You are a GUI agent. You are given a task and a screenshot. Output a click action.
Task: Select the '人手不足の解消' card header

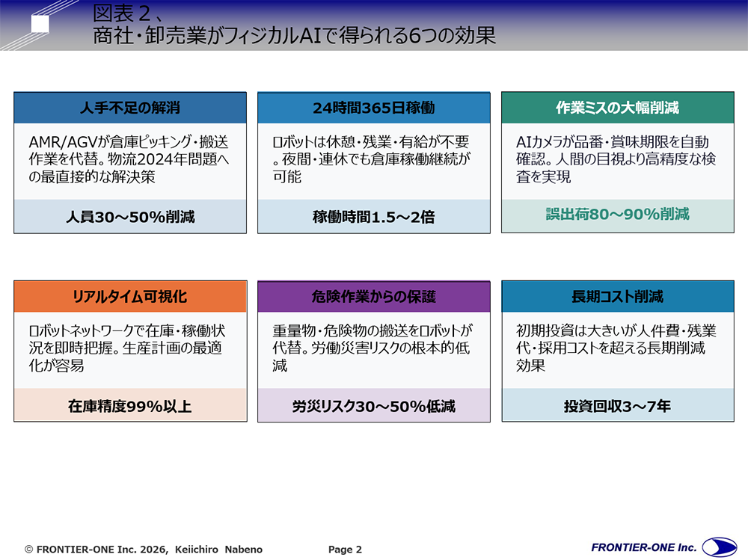tap(130, 108)
